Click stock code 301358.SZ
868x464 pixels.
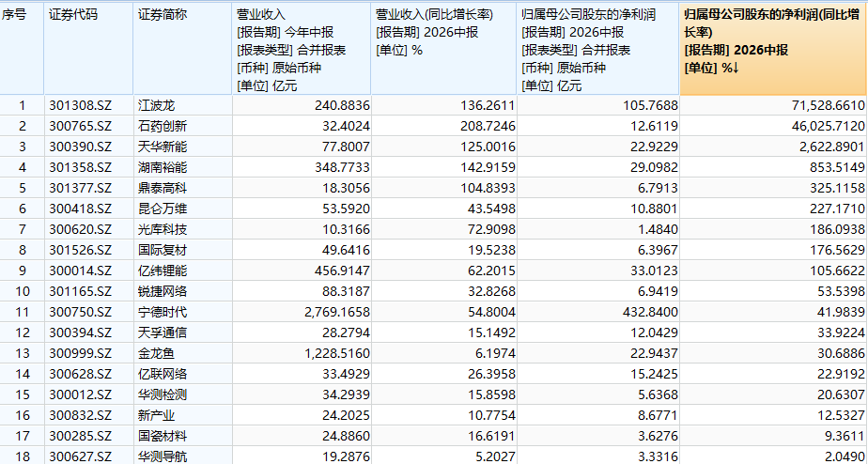[x=80, y=167]
